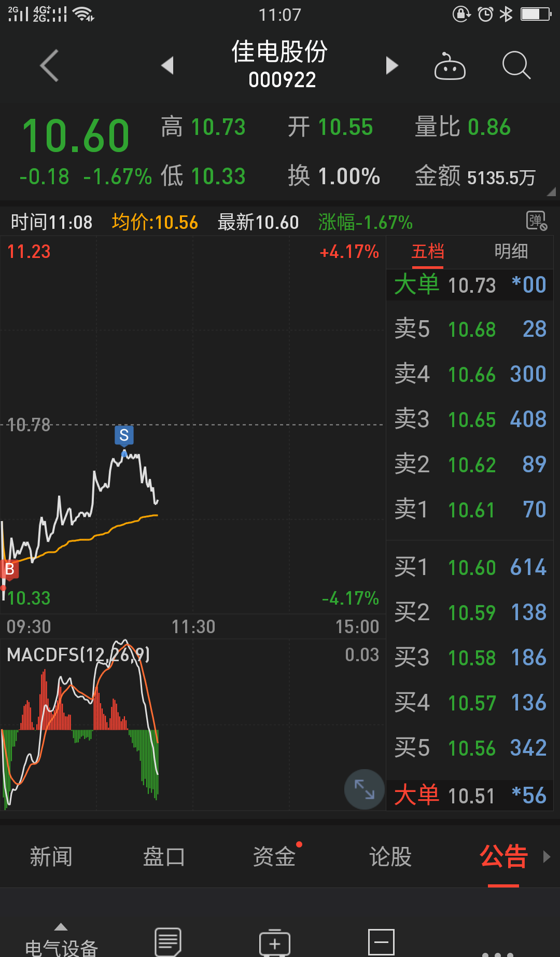Tap the MACD indicator chart area
560x957 pixels.
pos(193,725)
